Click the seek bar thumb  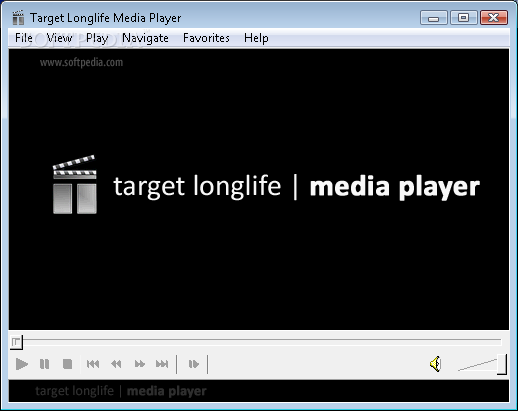[16, 342]
